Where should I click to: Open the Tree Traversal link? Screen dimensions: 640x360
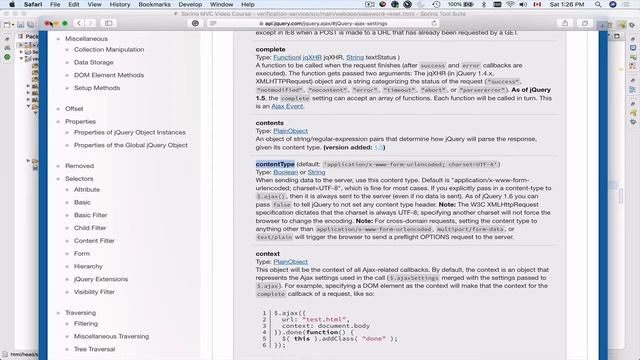[x=94, y=349]
